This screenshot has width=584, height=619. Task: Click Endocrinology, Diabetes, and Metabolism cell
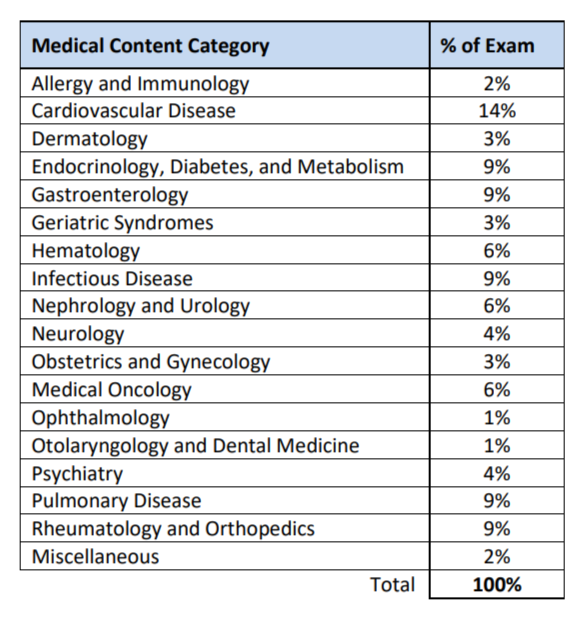click(225, 166)
